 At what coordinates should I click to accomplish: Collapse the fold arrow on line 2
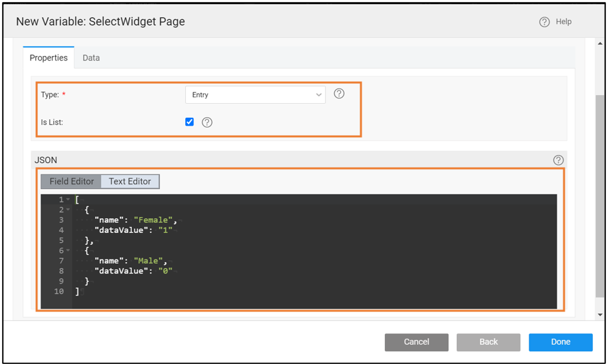68,210
